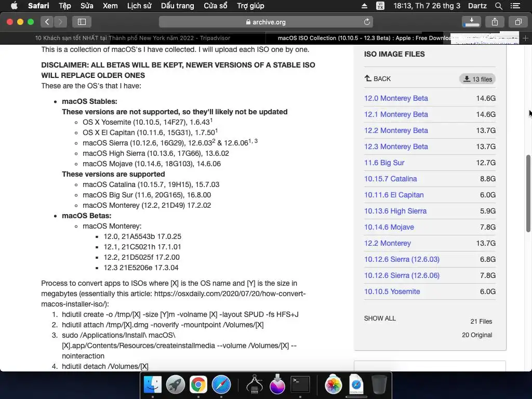The height and width of the screenshot is (399, 532).
Task: Download 12.2 Monterey Beta ISO
Action: 396,130
